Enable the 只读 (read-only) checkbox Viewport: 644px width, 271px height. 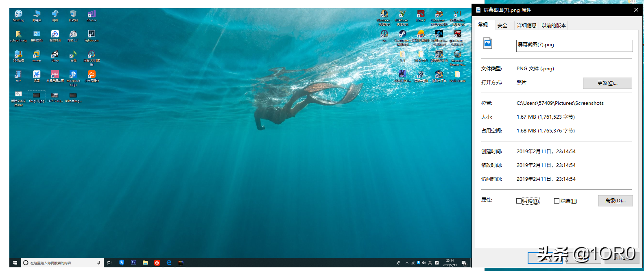click(519, 201)
